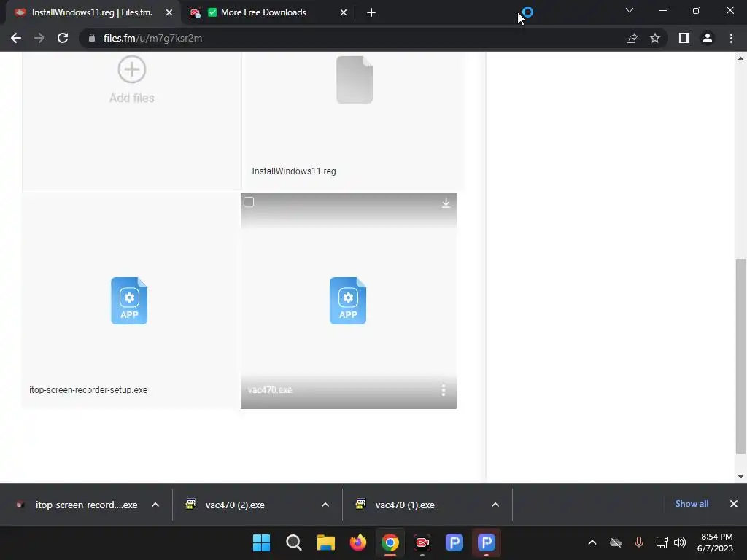Open the InstallWindows11.reg file thumbnail
This screenshot has width=747, height=560.
[x=355, y=79]
